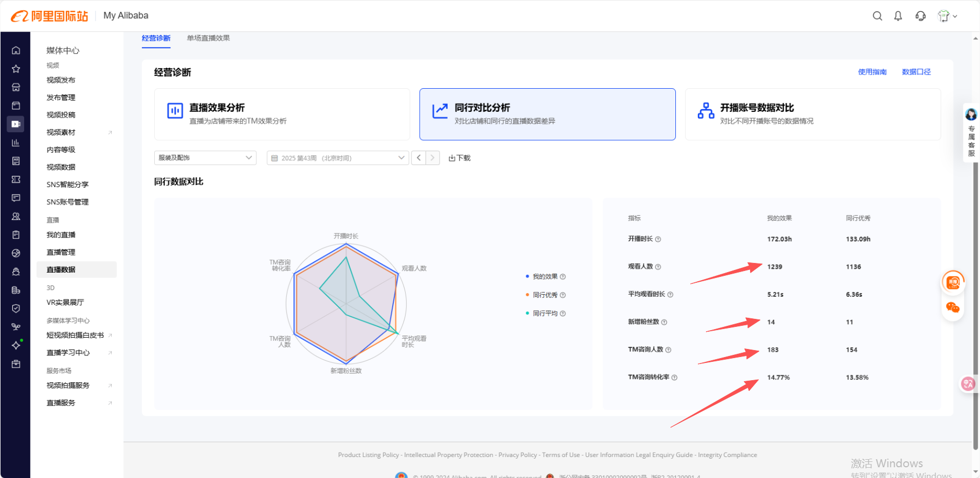The image size is (980, 478).
Task: Open notifications bell icon
Action: [898, 16]
